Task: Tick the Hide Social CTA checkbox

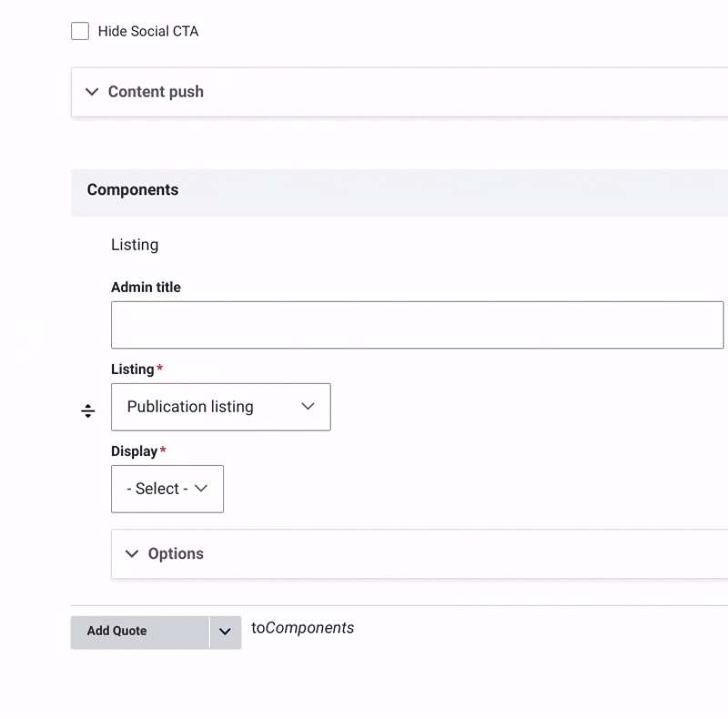Action: (80, 31)
